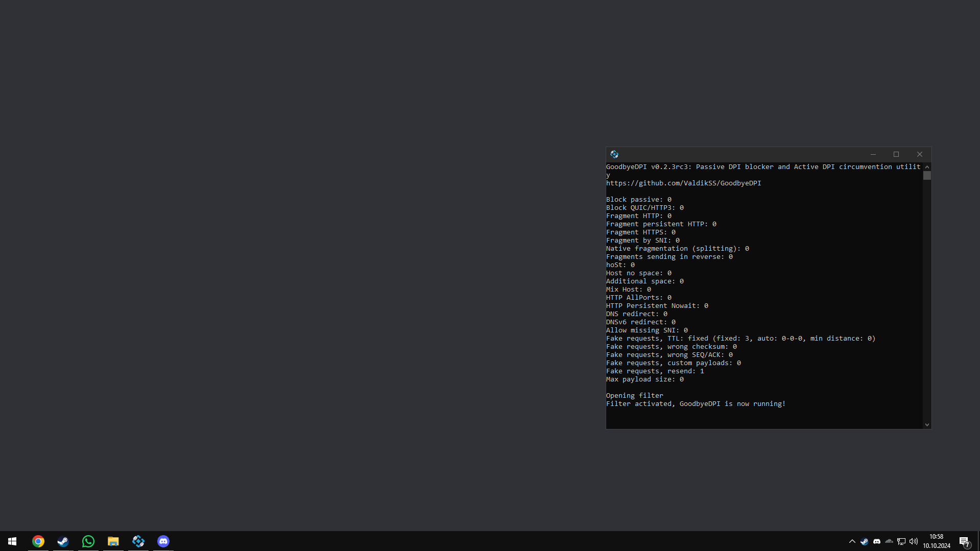This screenshot has width=980, height=551.
Task: Click the 'HTTP AllPorts: 0' line
Action: [639, 298]
